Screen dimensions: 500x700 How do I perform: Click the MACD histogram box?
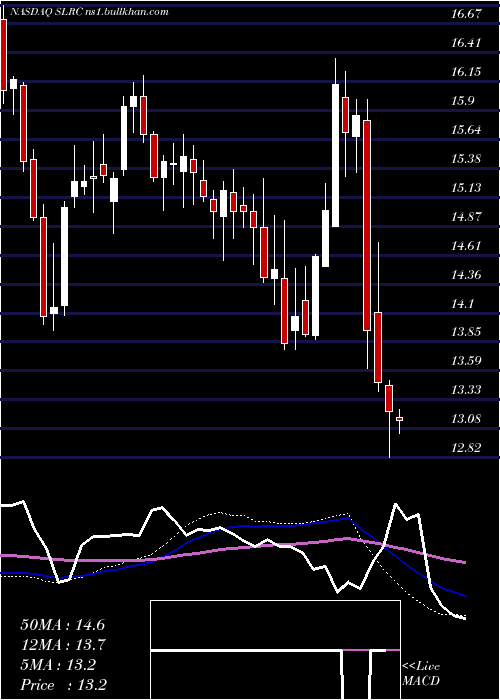coord(275,650)
